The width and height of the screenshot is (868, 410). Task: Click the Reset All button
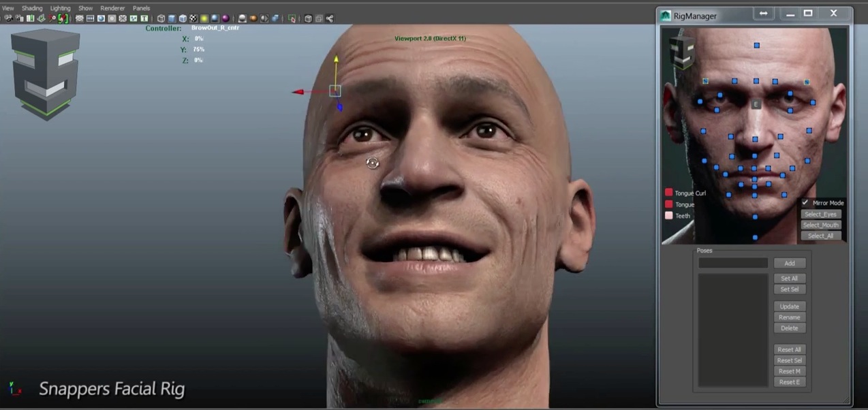coord(790,349)
